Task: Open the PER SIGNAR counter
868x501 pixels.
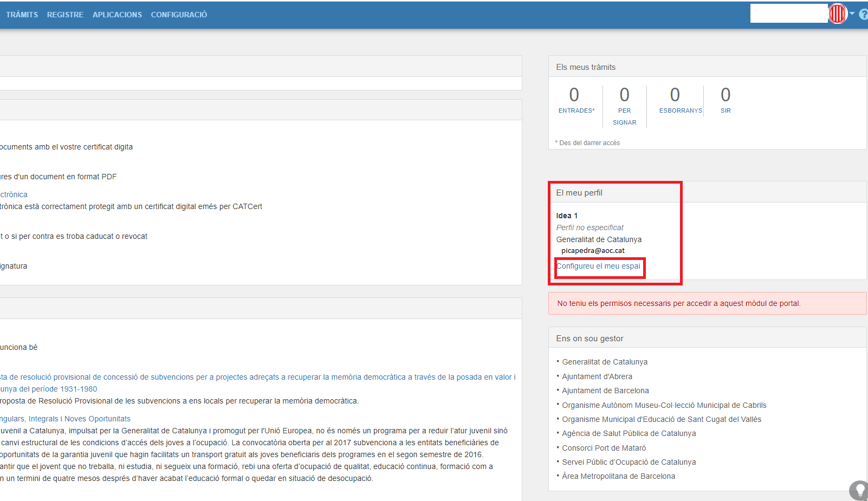Action: point(624,106)
